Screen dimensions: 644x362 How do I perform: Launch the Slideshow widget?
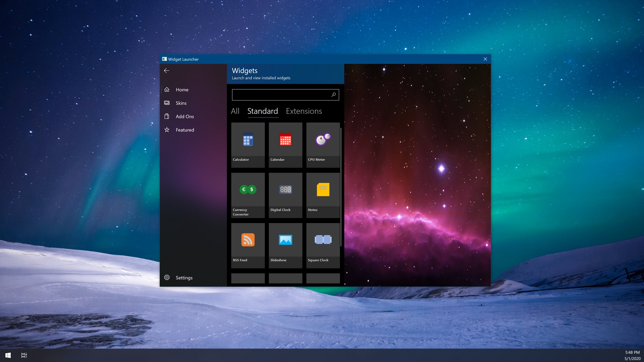pyautogui.click(x=285, y=245)
